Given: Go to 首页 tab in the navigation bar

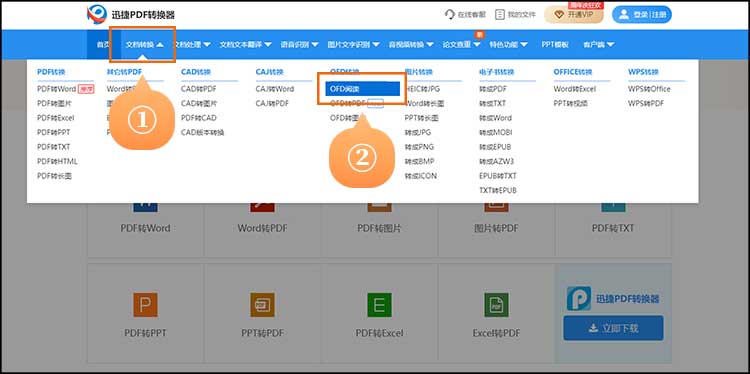Looking at the screenshot, I should 103,44.
